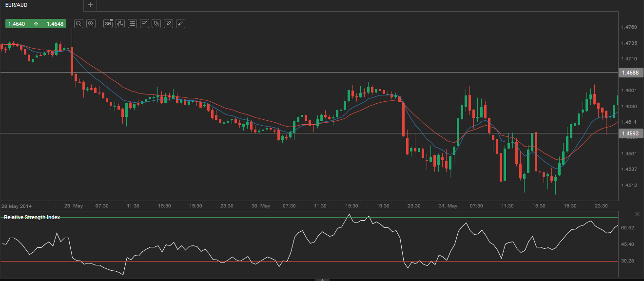Close the Relative Strength Index panel
This screenshot has height=281, width=644.
tap(637, 214)
